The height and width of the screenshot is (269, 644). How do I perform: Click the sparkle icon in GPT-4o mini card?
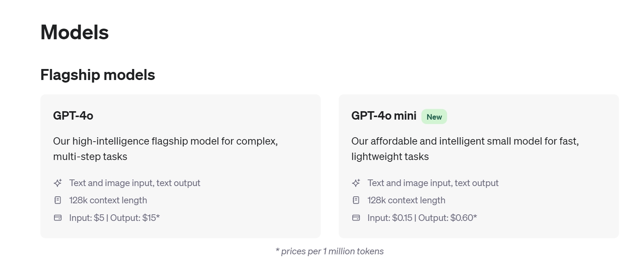pyautogui.click(x=356, y=183)
